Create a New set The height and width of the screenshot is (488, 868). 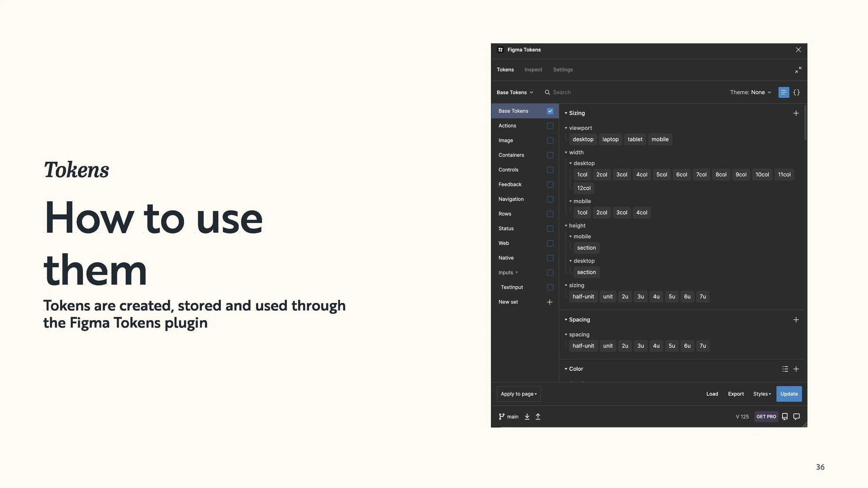(x=508, y=302)
